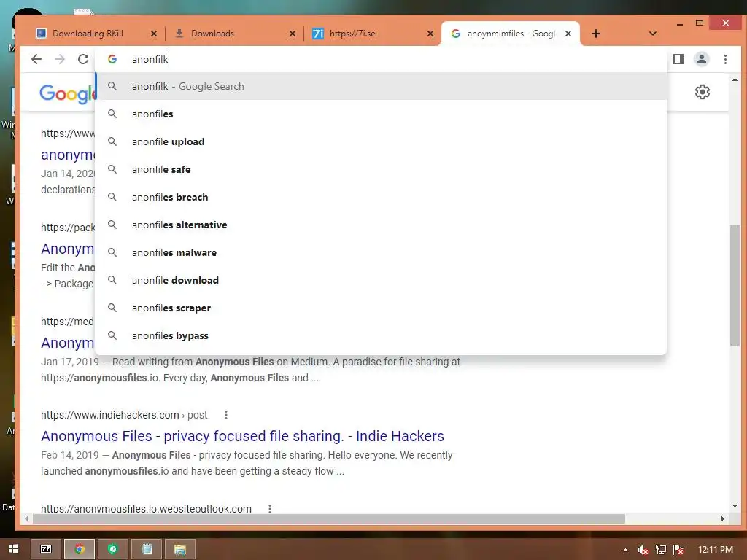747x560 pixels.
Task: Close the https://7i.se tab
Action: (x=430, y=34)
